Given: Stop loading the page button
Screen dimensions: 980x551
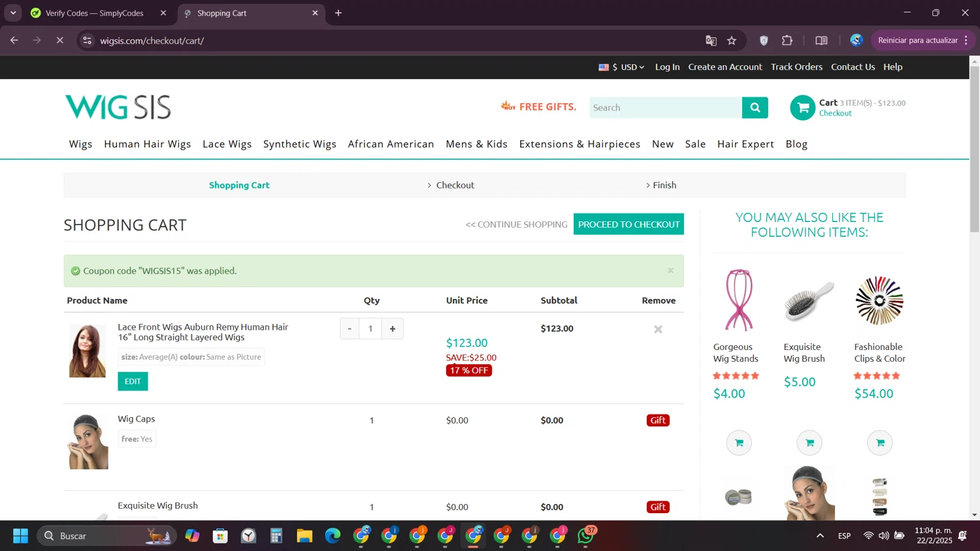Looking at the screenshot, I should (x=59, y=40).
